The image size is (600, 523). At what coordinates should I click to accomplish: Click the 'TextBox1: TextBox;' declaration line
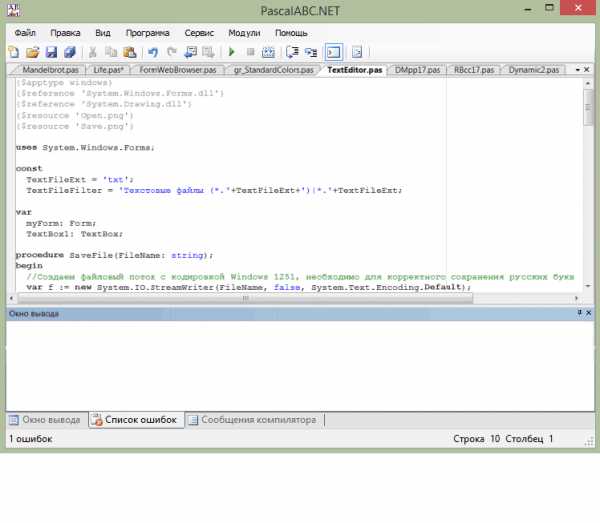74,234
